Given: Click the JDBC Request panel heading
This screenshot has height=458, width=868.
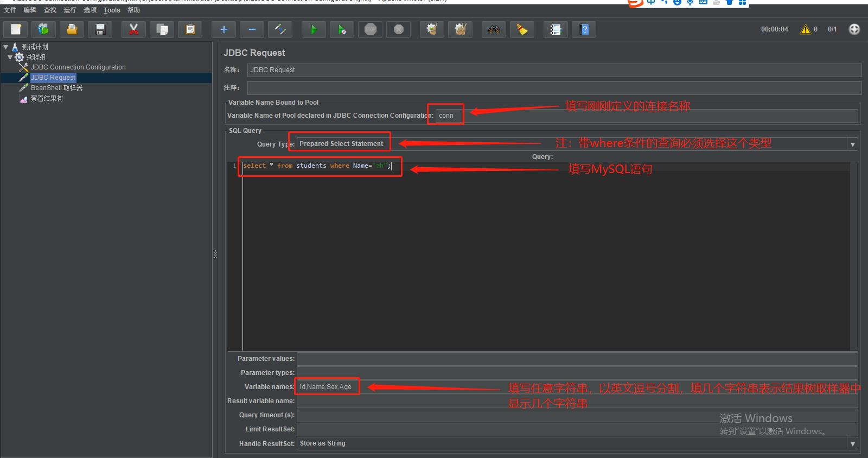Looking at the screenshot, I should 254,53.
